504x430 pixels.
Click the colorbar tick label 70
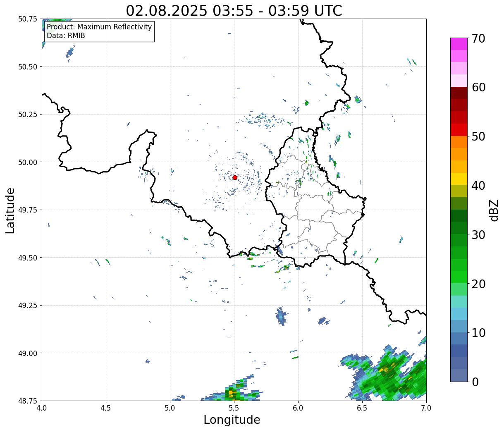coord(478,38)
